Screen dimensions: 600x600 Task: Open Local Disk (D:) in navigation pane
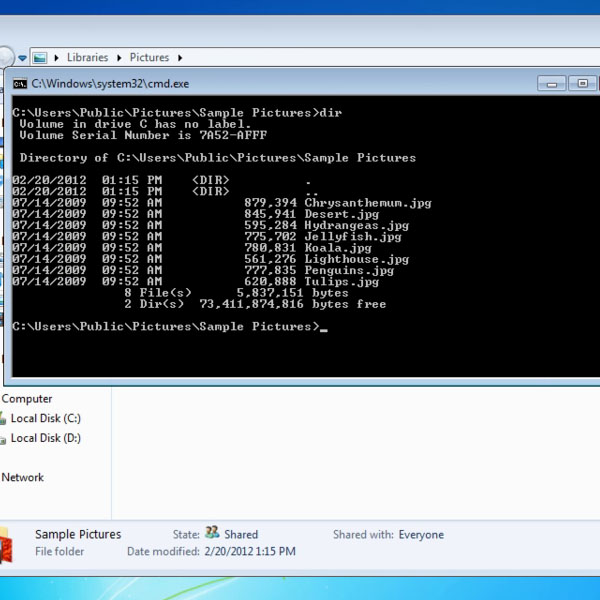46,438
